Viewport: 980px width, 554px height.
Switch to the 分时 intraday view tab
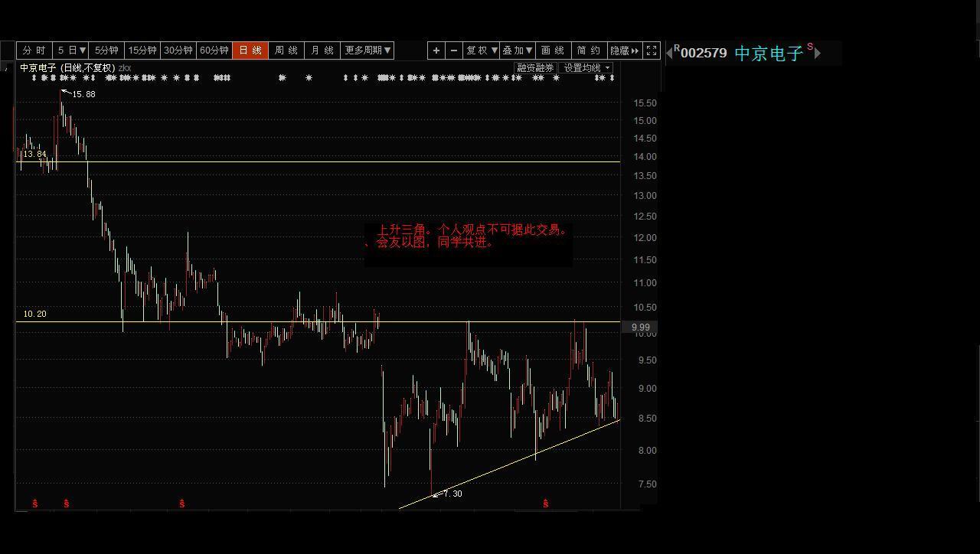34,51
